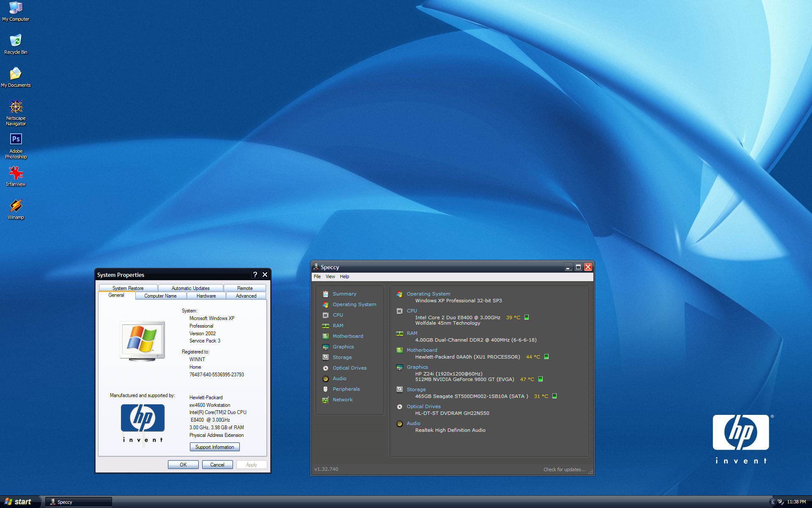Viewport: 812px width, 508px height.
Task: Launch Netscape Navigator from desktop
Action: click(x=16, y=113)
